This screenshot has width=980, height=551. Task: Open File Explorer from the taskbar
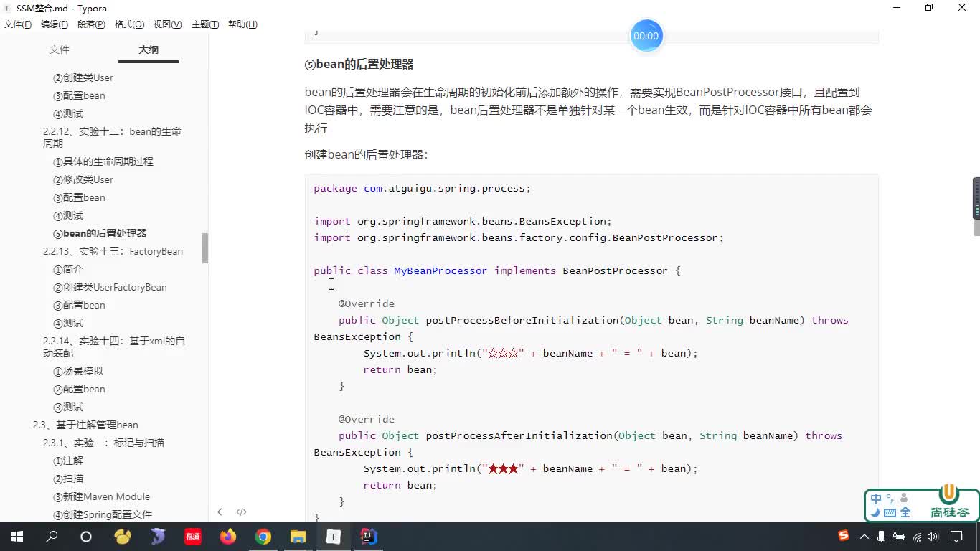tap(298, 537)
